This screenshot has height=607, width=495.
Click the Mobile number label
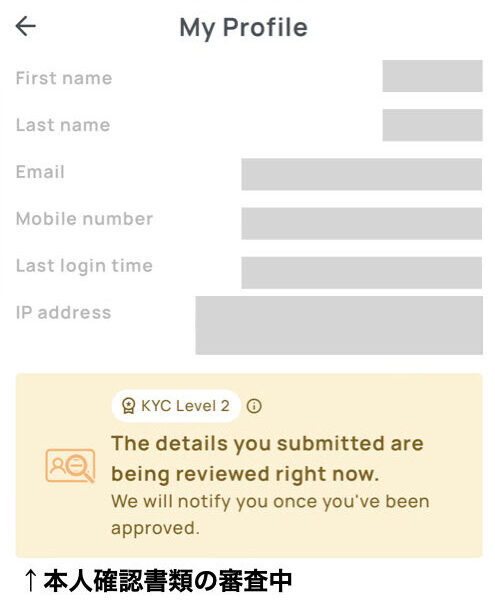[x=84, y=219]
